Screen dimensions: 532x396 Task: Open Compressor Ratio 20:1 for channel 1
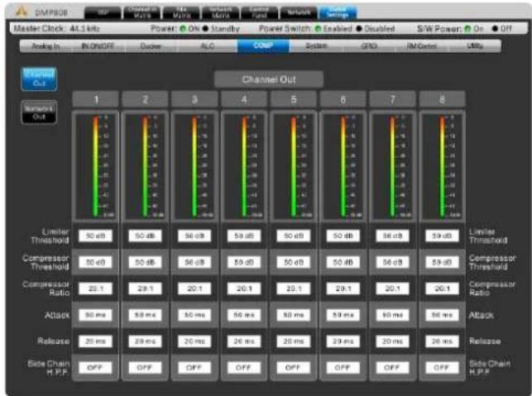pos(95,289)
